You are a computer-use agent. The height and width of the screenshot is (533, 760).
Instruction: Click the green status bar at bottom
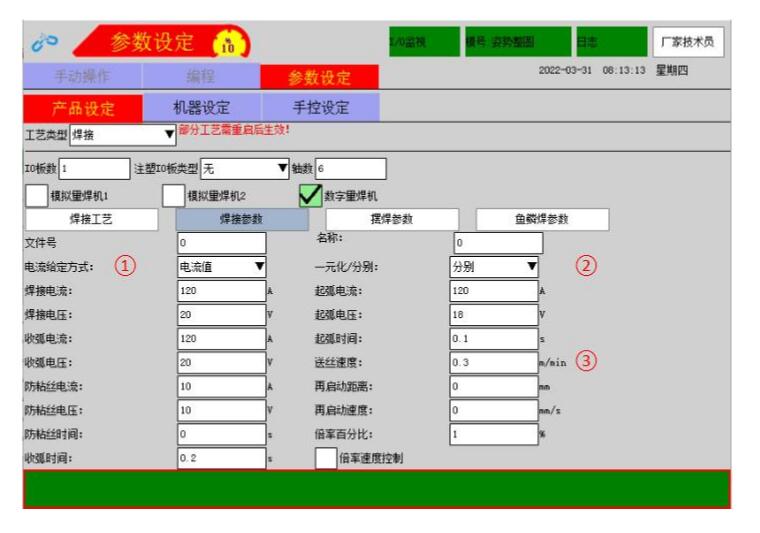[377, 489]
